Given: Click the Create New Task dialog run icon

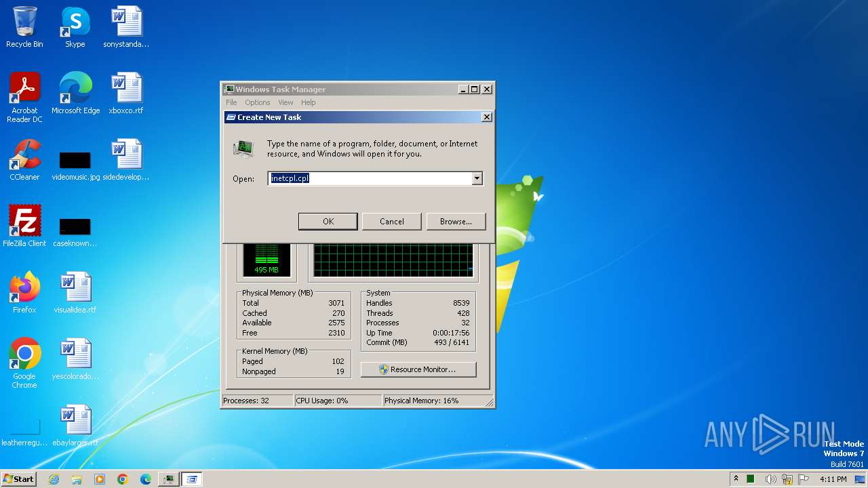Looking at the screenshot, I should [243, 148].
